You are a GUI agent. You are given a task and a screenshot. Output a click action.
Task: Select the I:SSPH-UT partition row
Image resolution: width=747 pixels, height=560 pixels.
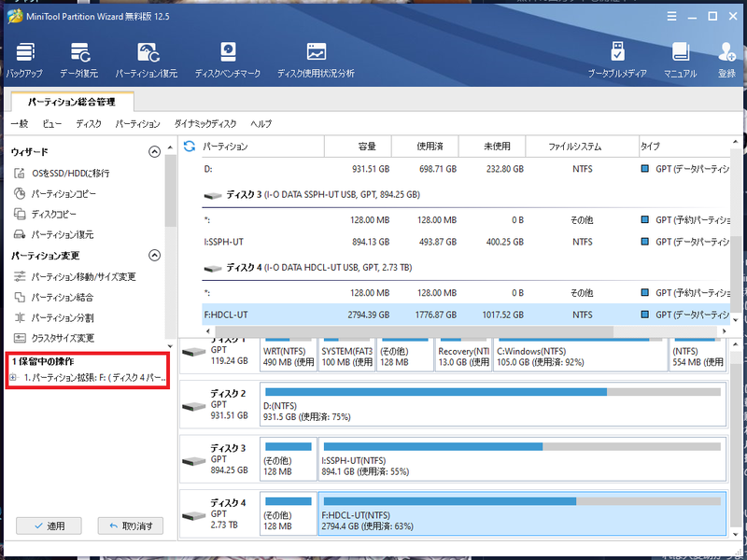click(466, 242)
